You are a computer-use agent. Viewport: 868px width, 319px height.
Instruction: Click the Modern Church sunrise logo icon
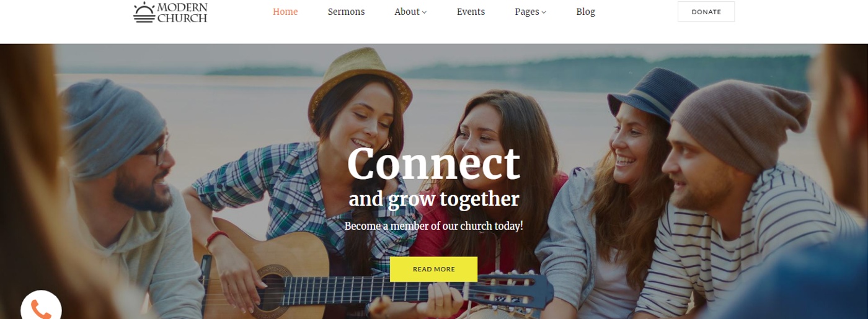[x=144, y=12]
